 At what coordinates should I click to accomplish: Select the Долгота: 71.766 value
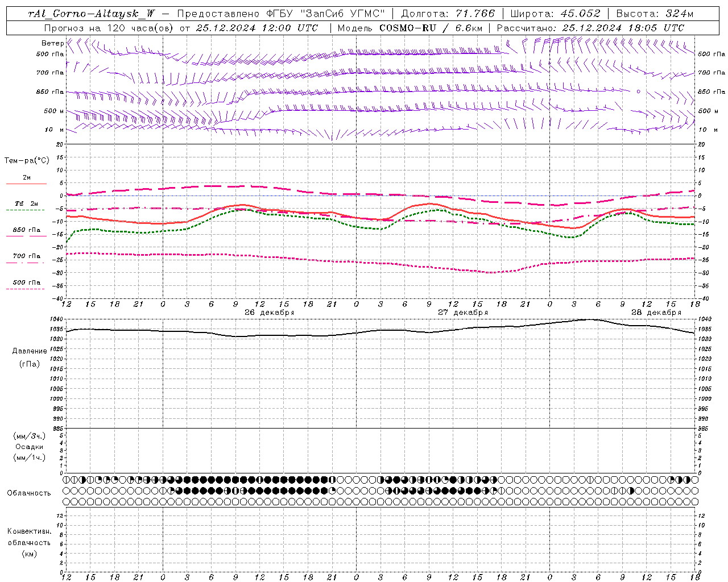click(448, 14)
